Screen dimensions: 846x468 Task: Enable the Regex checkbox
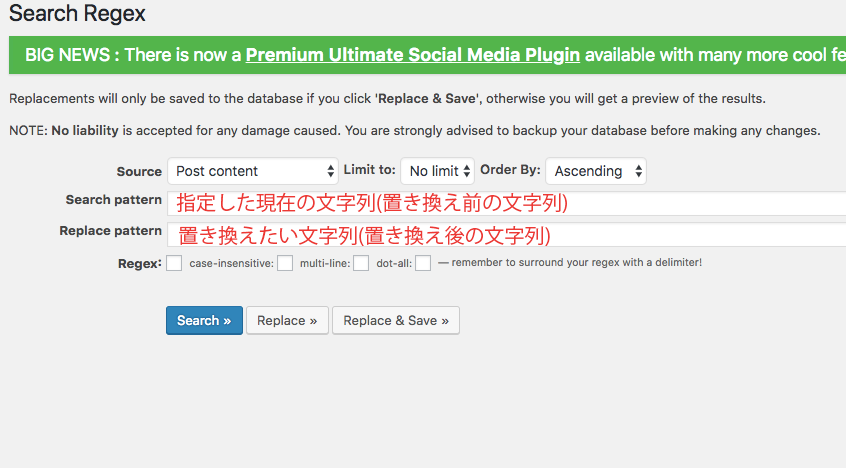[174, 264]
